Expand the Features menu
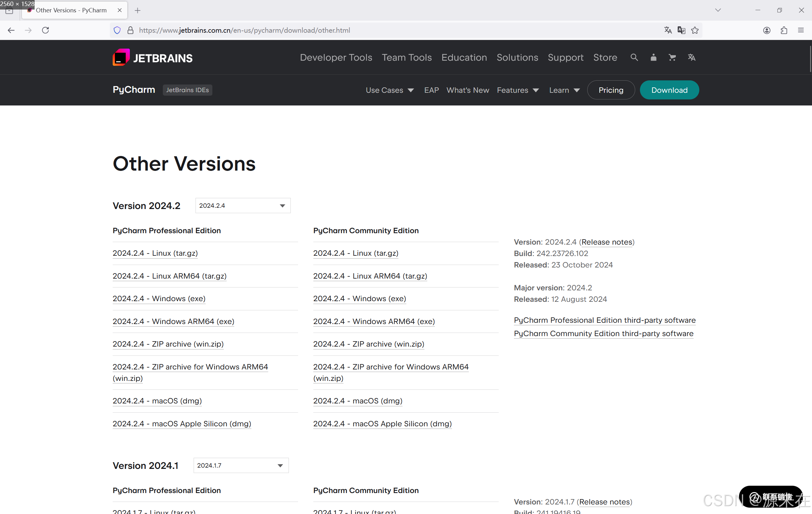Screen dimensions: 812x514 518,90
